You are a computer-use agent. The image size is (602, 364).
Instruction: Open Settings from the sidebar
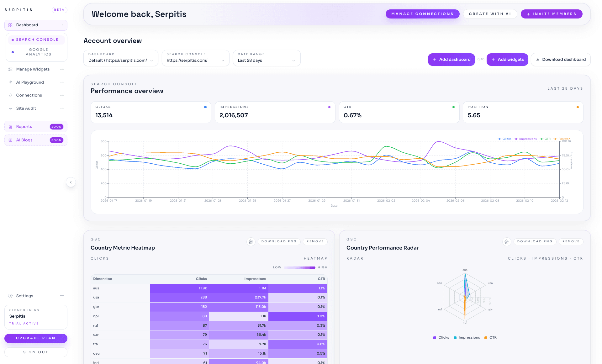pyautogui.click(x=24, y=296)
